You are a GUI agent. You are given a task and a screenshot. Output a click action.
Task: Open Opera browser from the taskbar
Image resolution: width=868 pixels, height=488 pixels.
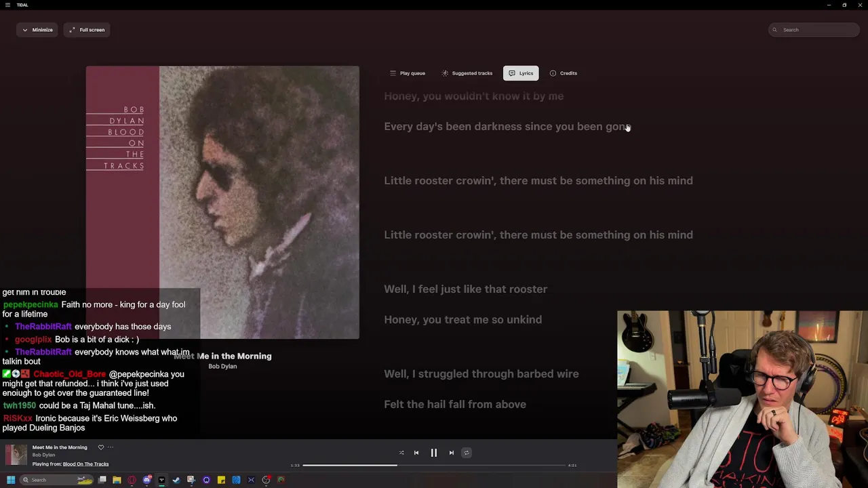coord(132,480)
